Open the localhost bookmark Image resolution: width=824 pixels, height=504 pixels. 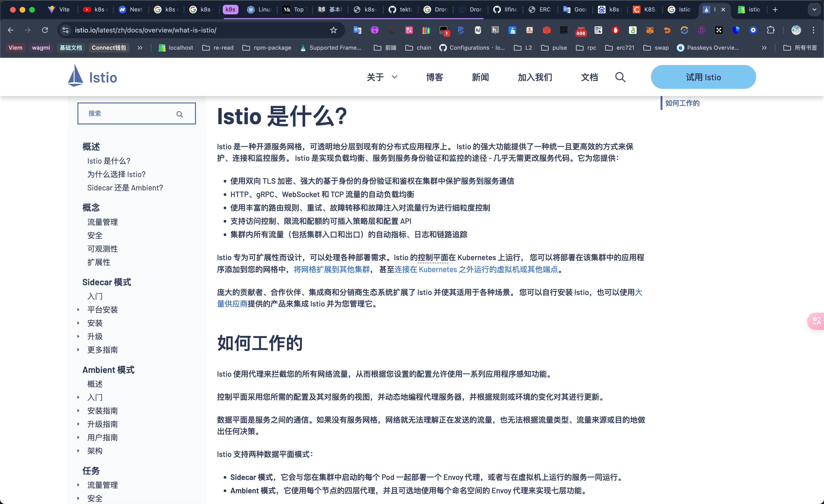click(x=176, y=48)
